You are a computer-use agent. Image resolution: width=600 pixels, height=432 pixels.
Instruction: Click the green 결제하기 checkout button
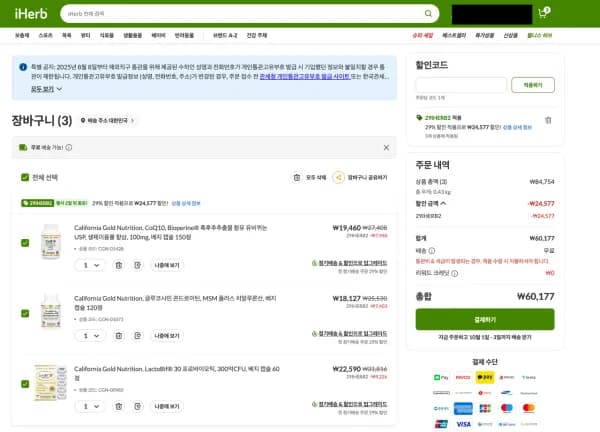(485, 319)
